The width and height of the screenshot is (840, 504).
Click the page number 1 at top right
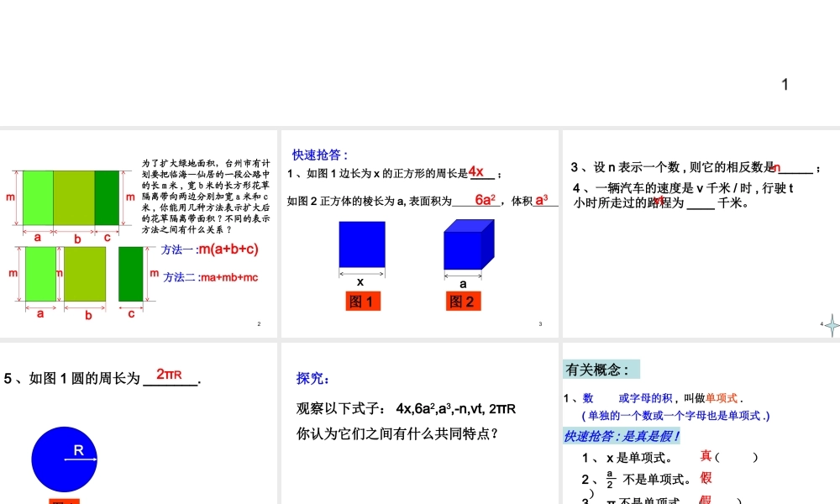point(784,84)
